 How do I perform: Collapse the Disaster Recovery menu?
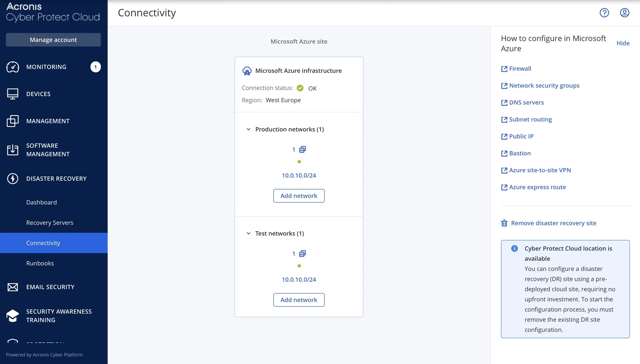pyautogui.click(x=56, y=179)
